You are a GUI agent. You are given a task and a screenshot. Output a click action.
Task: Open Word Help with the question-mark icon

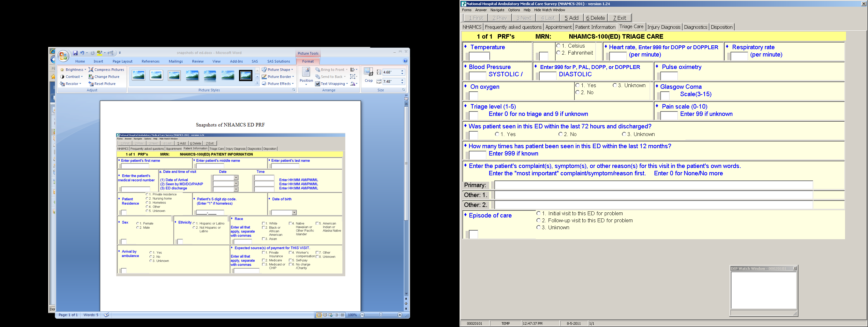click(x=405, y=61)
